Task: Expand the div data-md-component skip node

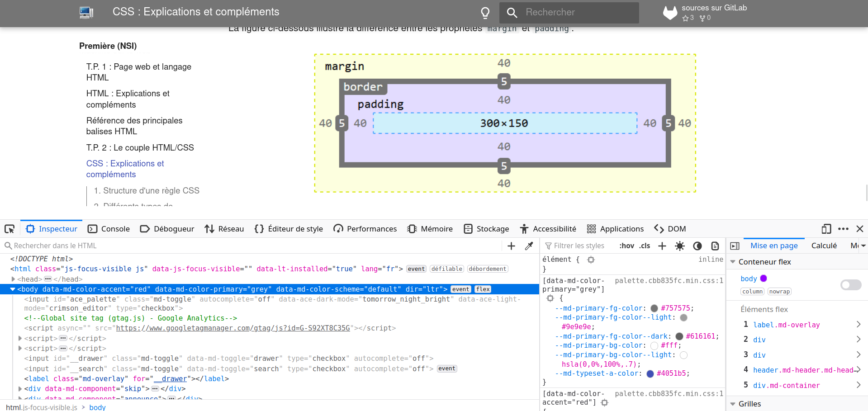Action: click(x=20, y=389)
